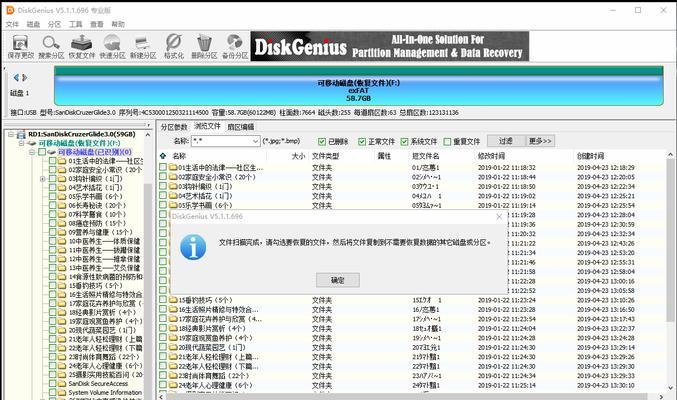The width and height of the screenshot is (677, 400).
Task: Check tree checkbox for System Volume Information
Action: click(52, 393)
